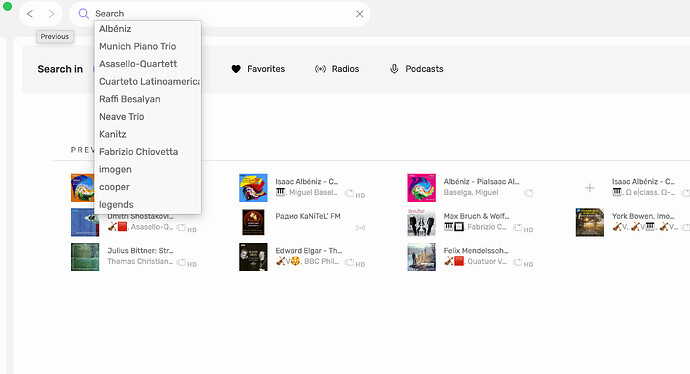Click the Podcasts microphone icon
Image resolution: width=690 pixels, height=374 pixels.
[394, 69]
